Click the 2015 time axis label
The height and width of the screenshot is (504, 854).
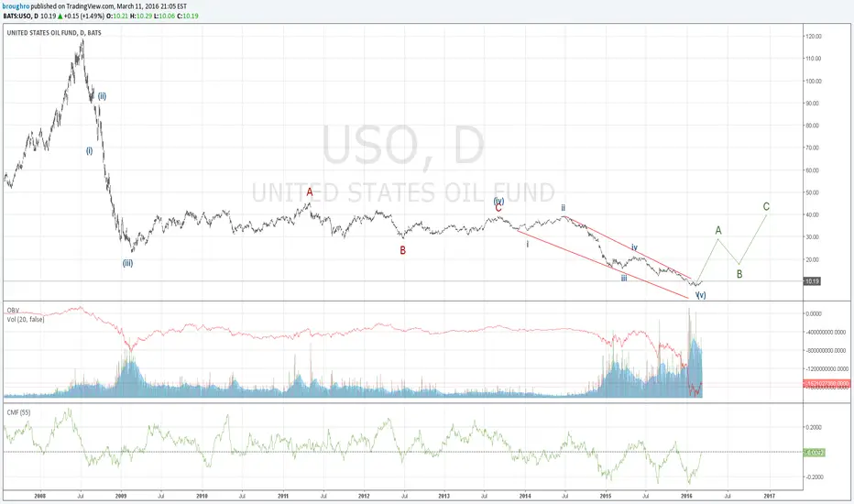click(x=606, y=497)
